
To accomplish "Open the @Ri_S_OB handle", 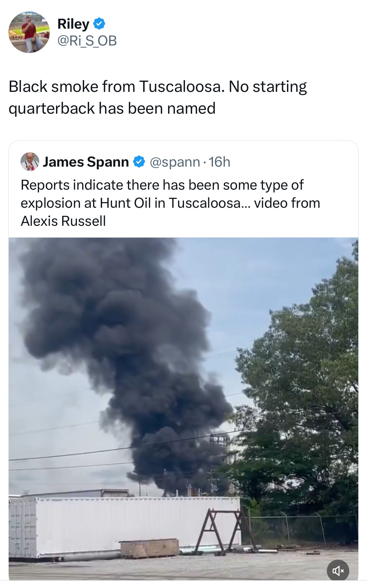I will [87, 40].
